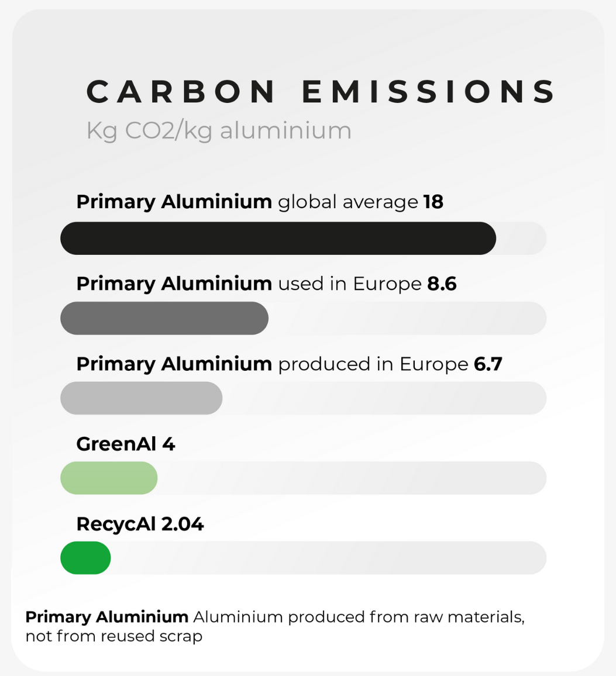616x676 pixels.
Task: Click the "produced in Europe" label text
Action: (x=373, y=364)
